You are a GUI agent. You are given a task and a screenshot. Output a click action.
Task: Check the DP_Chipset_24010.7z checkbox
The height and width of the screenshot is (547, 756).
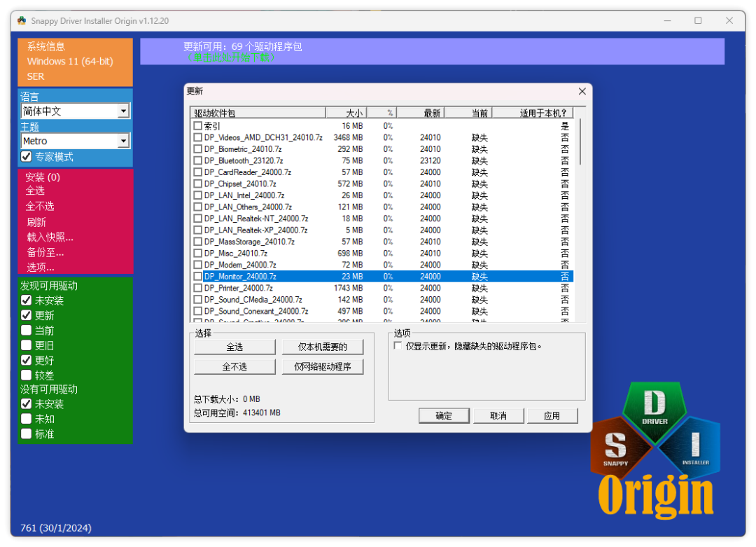point(197,184)
